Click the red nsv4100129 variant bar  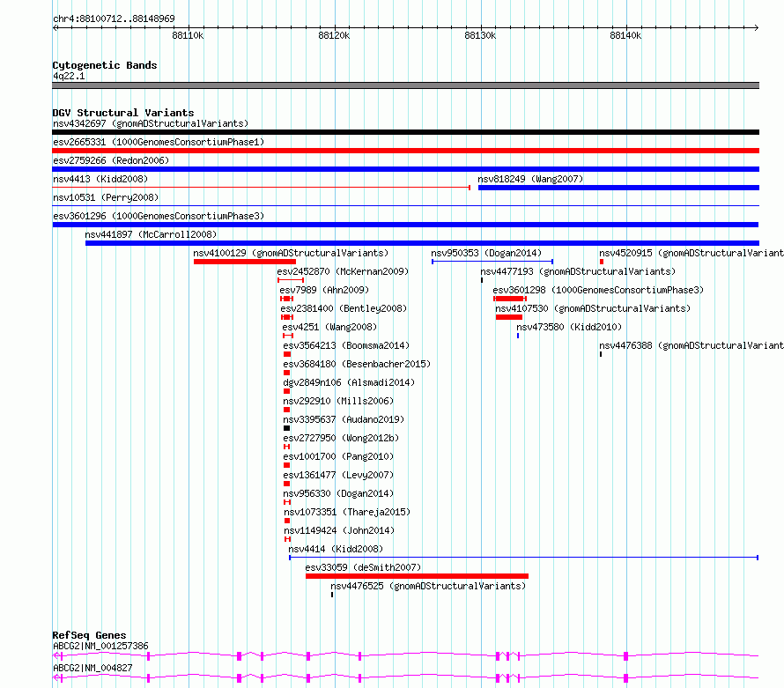tap(245, 262)
